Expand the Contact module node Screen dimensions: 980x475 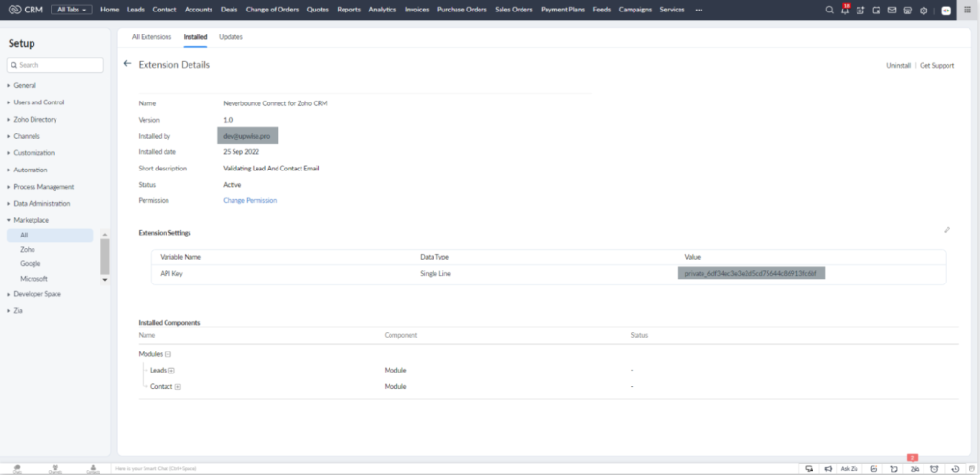tap(177, 387)
